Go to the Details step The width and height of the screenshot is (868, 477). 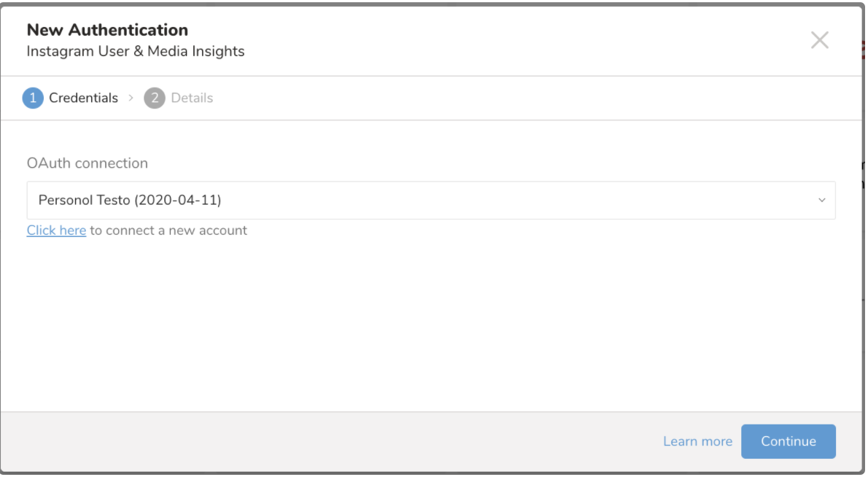coord(192,98)
